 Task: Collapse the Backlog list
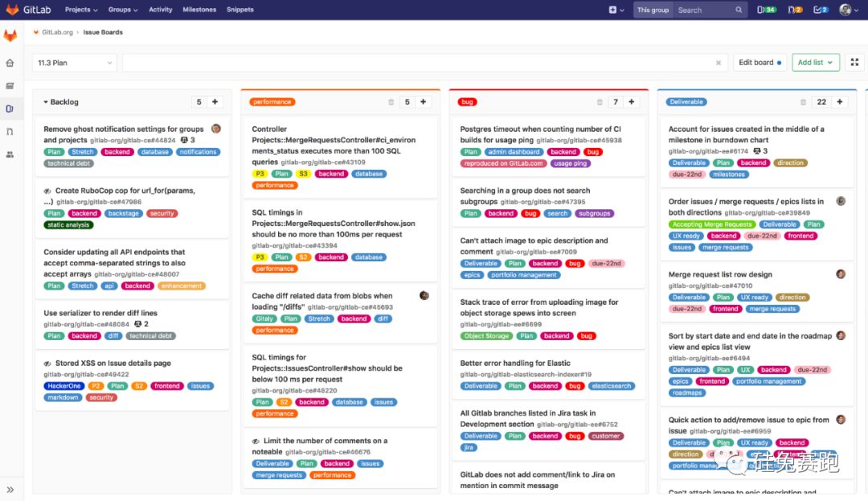[46, 102]
